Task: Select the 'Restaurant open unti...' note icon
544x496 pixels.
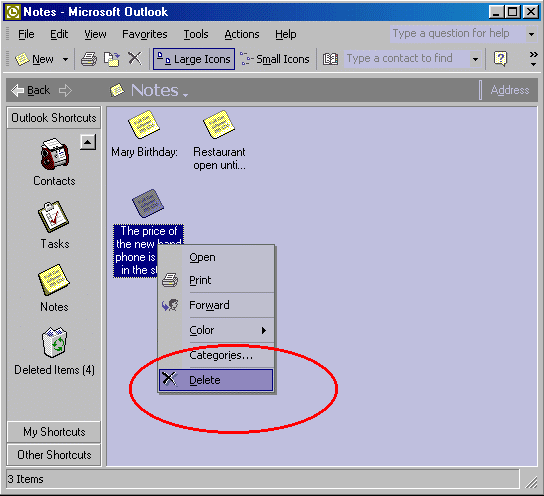Action: click(x=219, y=125)
